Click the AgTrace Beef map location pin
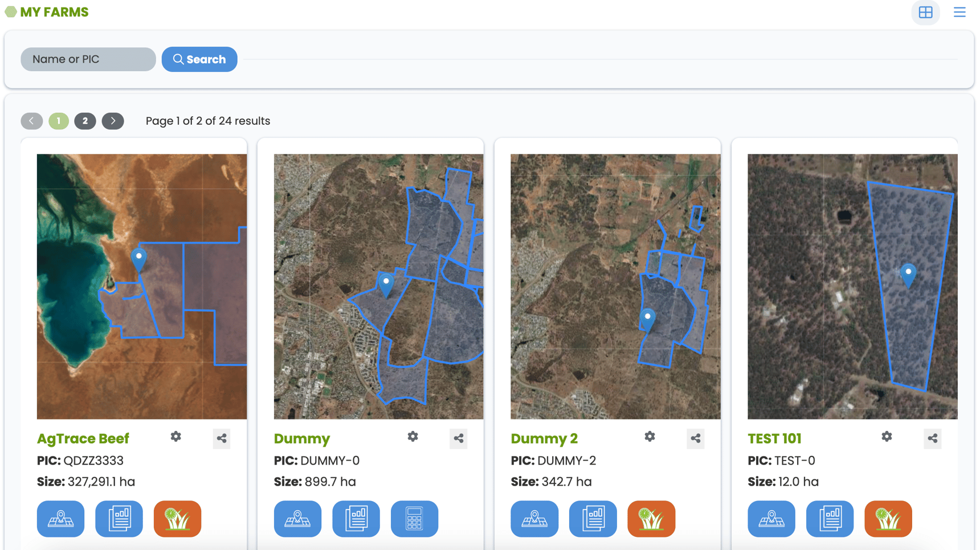 click(138, 259)
